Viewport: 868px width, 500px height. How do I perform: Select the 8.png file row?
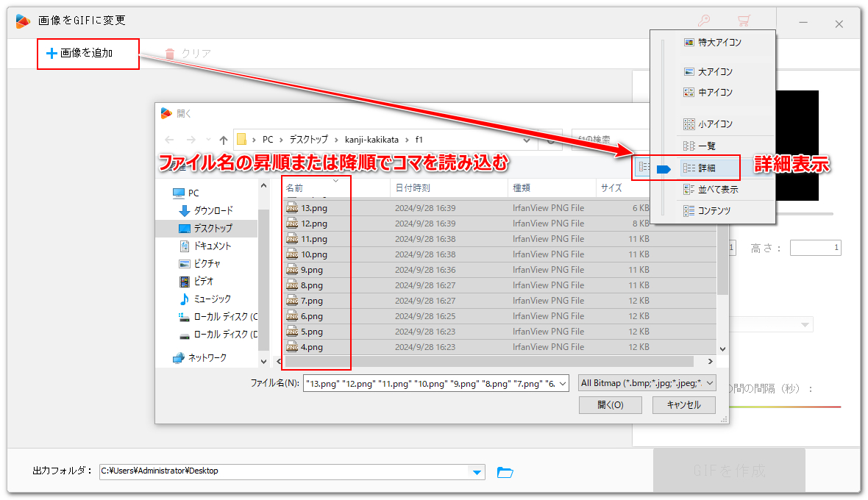coord(500,285)
